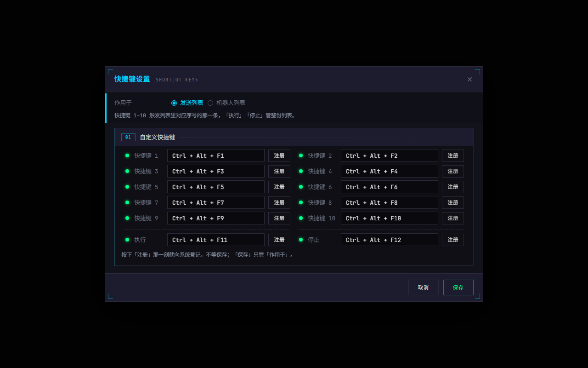This screenshot has width=588, height=368.
Task: Focus the Ctrl + Alt + F3 field
Action: (x=216, y=171)
